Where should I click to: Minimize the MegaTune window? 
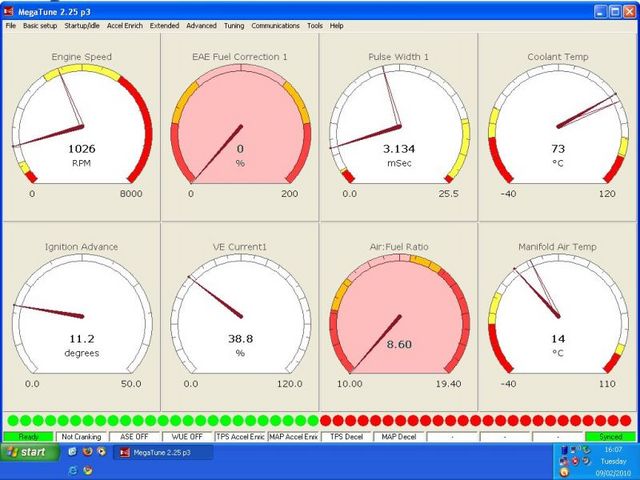click(596, 11)
